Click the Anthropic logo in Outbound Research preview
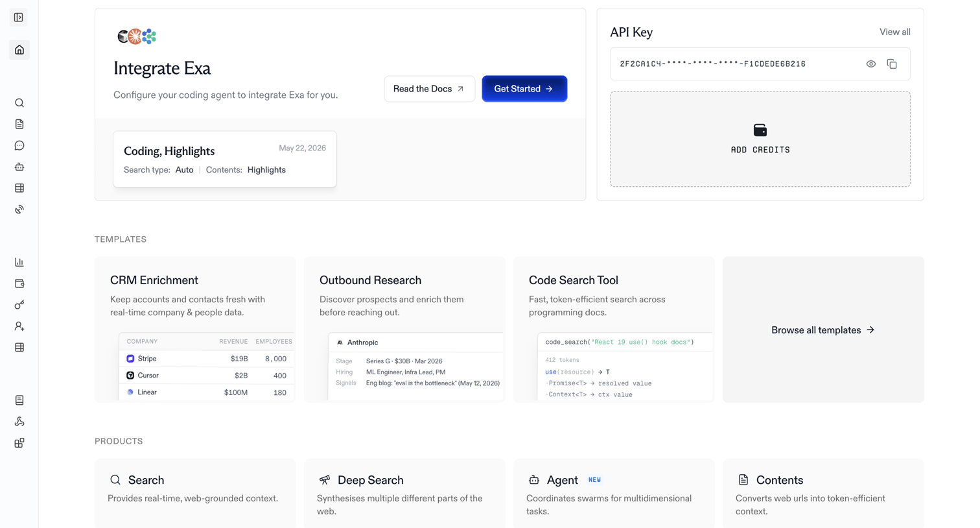 pyautogui.click(x=340, y=342)
